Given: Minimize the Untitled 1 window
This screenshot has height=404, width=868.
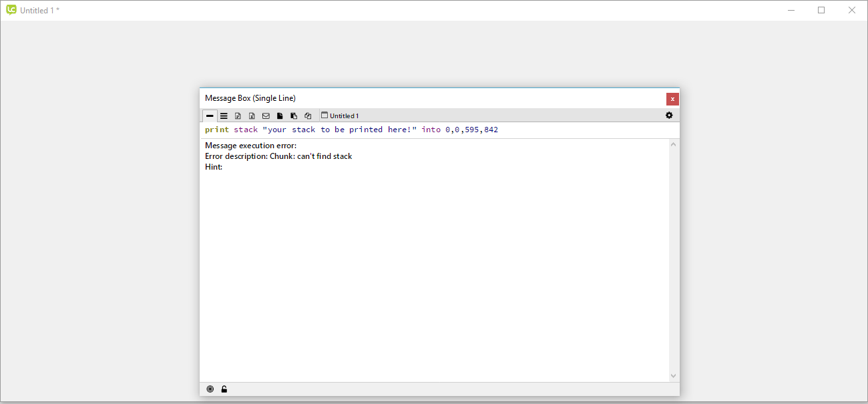Looking at the screenshot, I should click(791, 10).
